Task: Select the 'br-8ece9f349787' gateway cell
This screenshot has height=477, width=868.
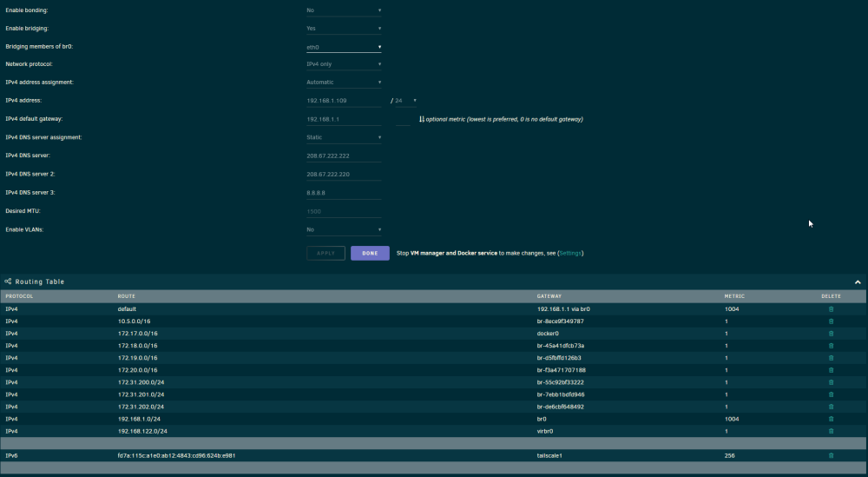Action: [560, 321]
